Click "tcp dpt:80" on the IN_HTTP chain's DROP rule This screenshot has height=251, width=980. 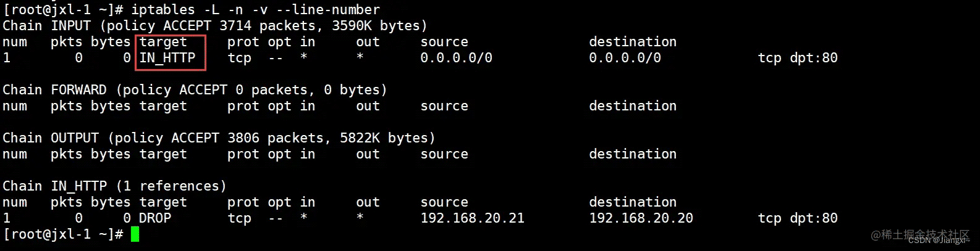(x=797, y=218)
